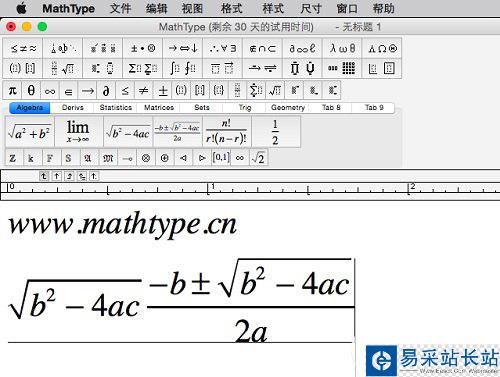Viewport: 500px width, 377px height.
Task: Insert the limit x→∞ expression
Action: 79,132
